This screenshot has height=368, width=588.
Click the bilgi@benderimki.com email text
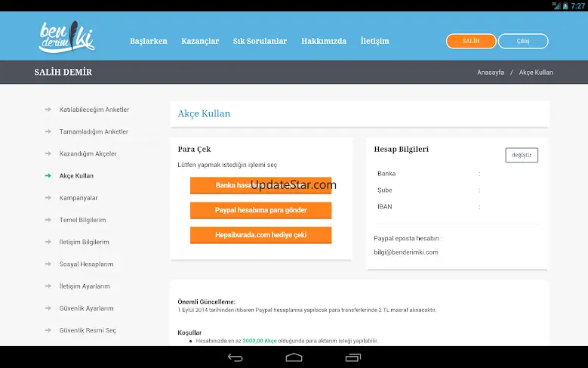coord(406,252)
